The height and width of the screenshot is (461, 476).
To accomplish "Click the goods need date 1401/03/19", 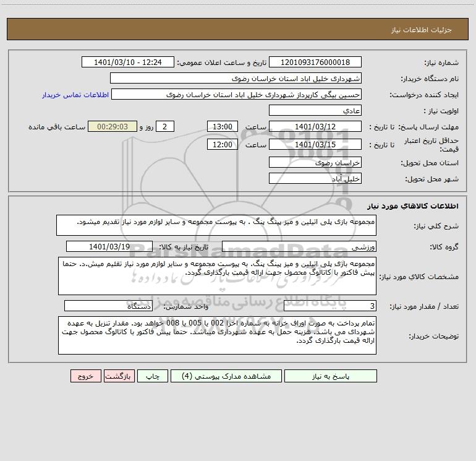I will [x=109, y=246].
